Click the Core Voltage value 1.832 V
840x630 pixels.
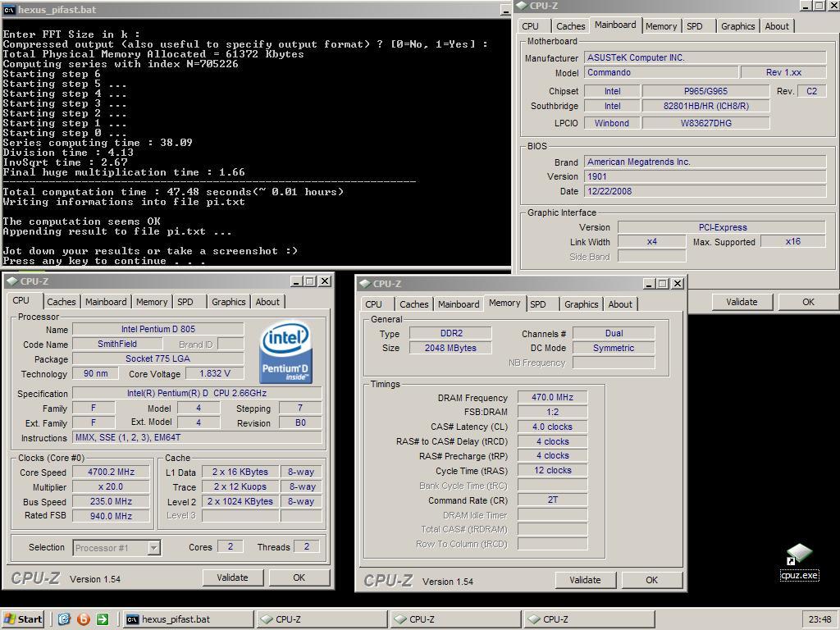(214, 373)
